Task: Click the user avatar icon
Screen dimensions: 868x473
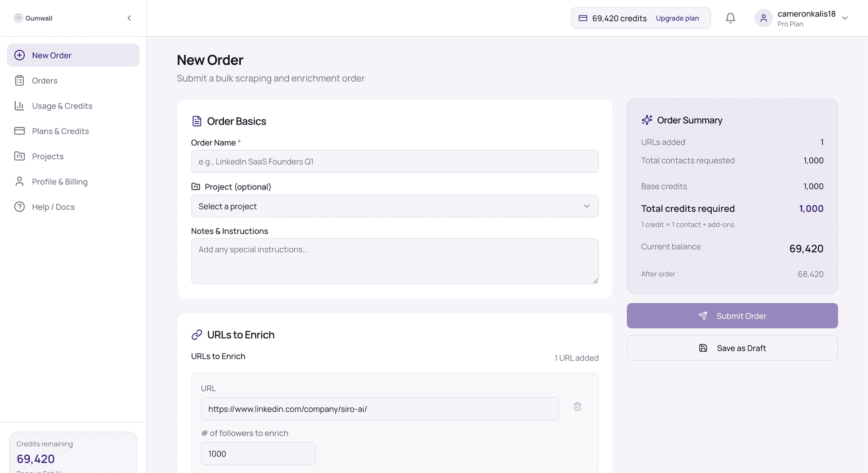Action: (x=764, y=18)
